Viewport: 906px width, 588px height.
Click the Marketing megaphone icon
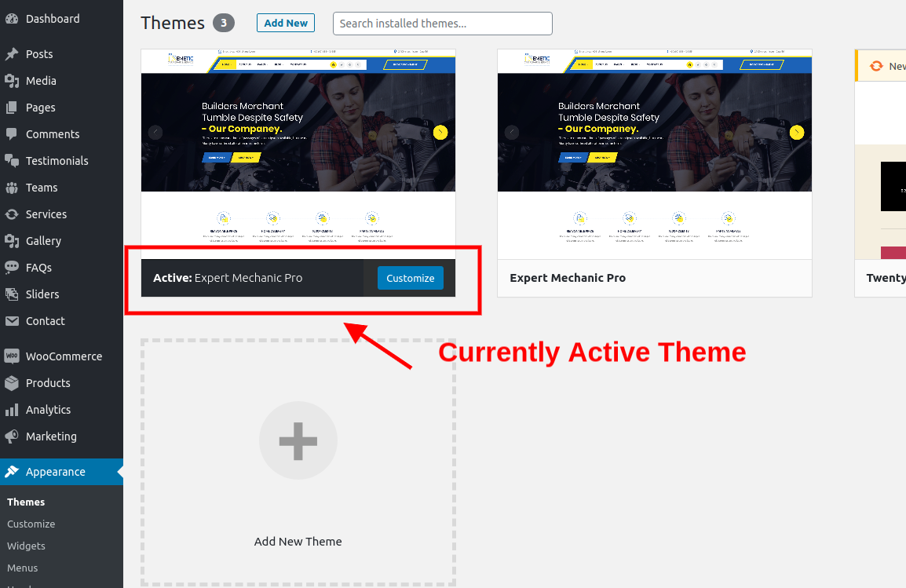[12, 436]
